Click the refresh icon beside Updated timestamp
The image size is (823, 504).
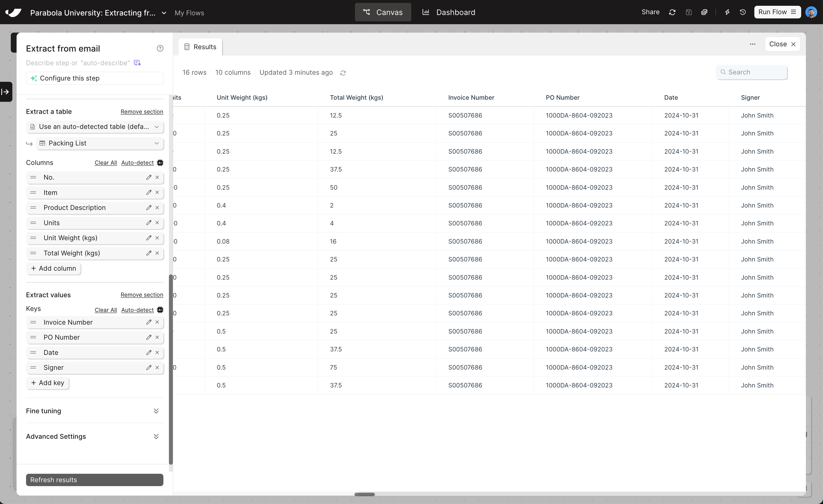pos(343,73)
